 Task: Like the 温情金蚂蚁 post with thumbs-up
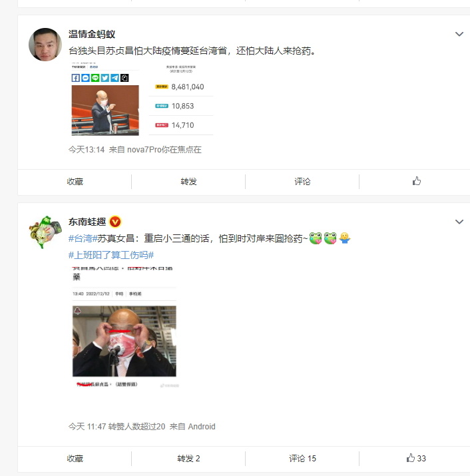point(417,181)
